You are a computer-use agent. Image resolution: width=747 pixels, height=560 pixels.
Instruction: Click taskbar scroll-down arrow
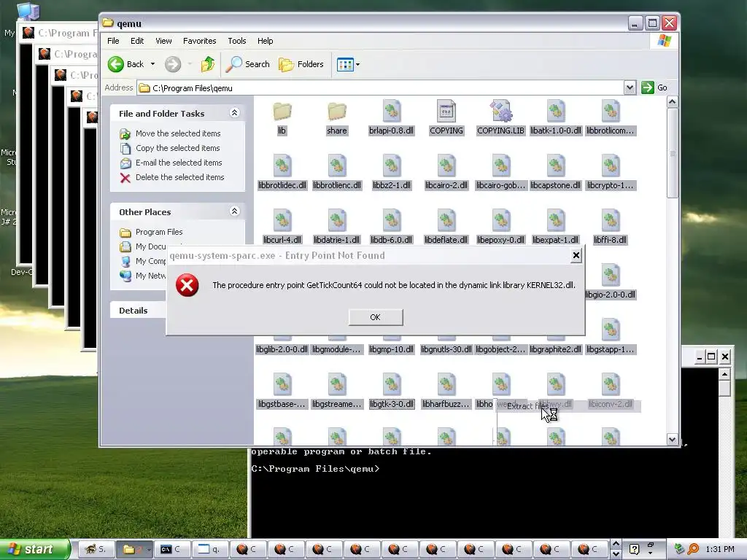(616, 554)
